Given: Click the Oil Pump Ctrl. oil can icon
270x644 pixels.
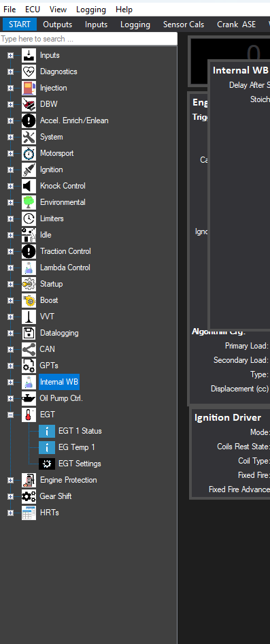Looking at the screenshot, I should pyautogui.click(x=29, y=398).
